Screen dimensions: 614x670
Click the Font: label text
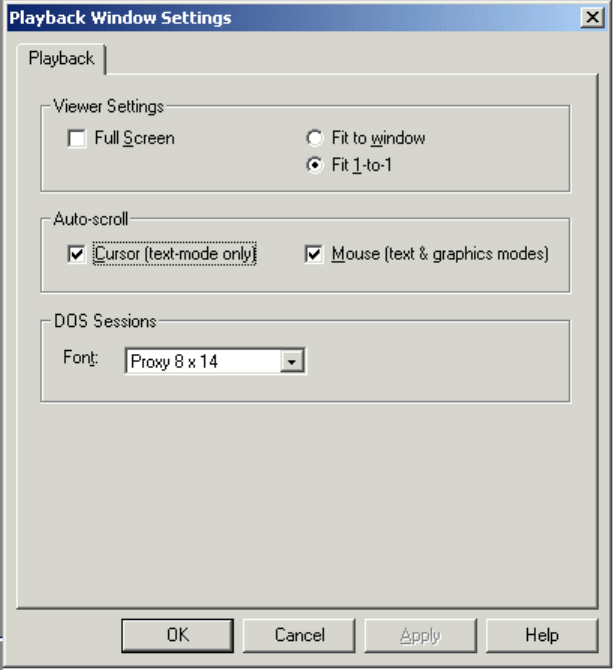[81, 357]
